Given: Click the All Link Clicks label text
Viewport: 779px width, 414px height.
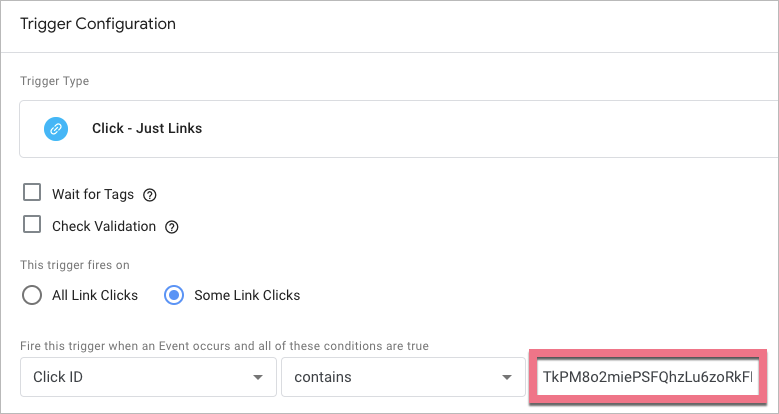Looking at the screenshot, I should pyautogui.click(x=95, y=295).
